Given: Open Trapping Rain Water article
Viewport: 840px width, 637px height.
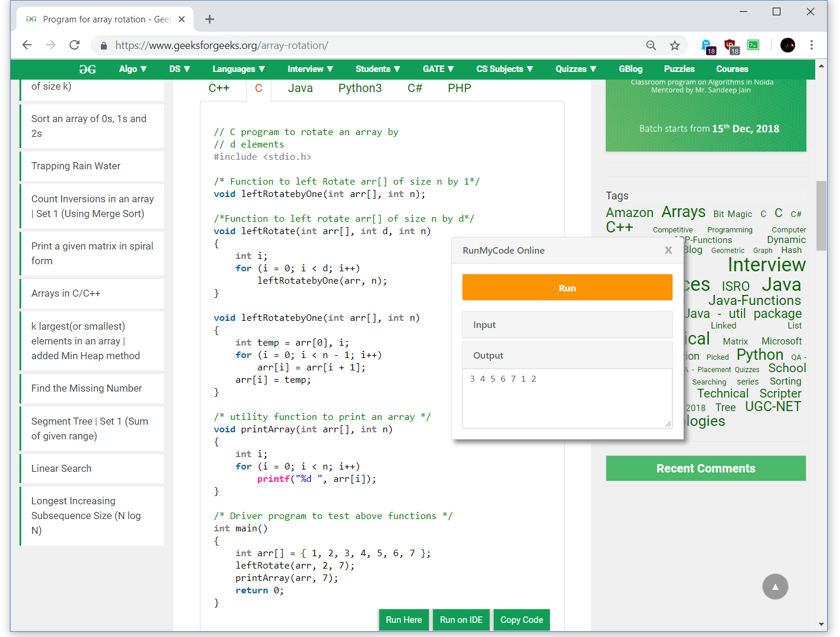Looking at the screenshot, I should 93,166.
